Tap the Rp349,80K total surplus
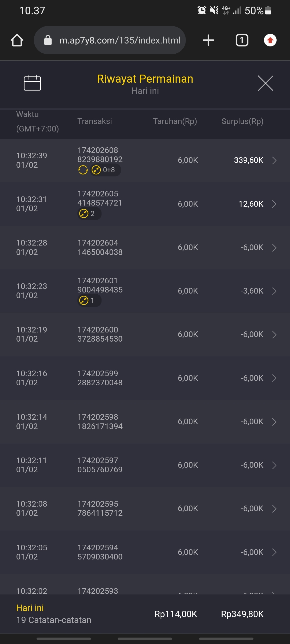Viewport: 290px width, 644px height. [x=242, y=614]
